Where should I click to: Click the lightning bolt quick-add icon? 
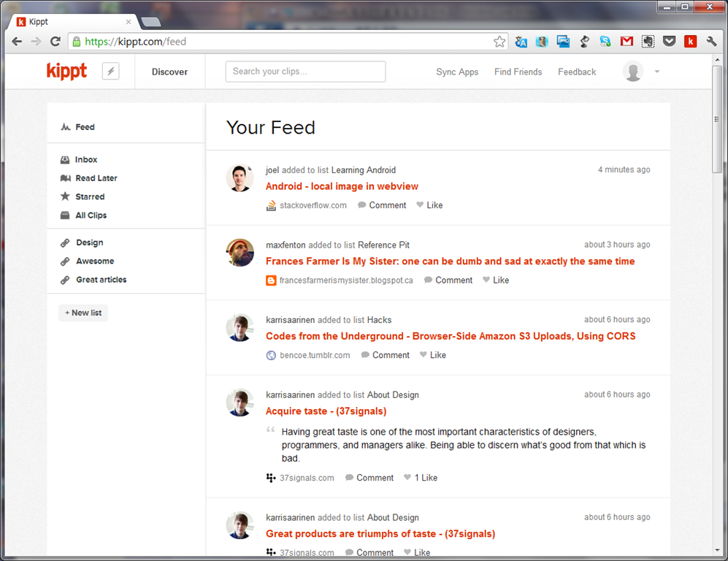pos(110,71)
